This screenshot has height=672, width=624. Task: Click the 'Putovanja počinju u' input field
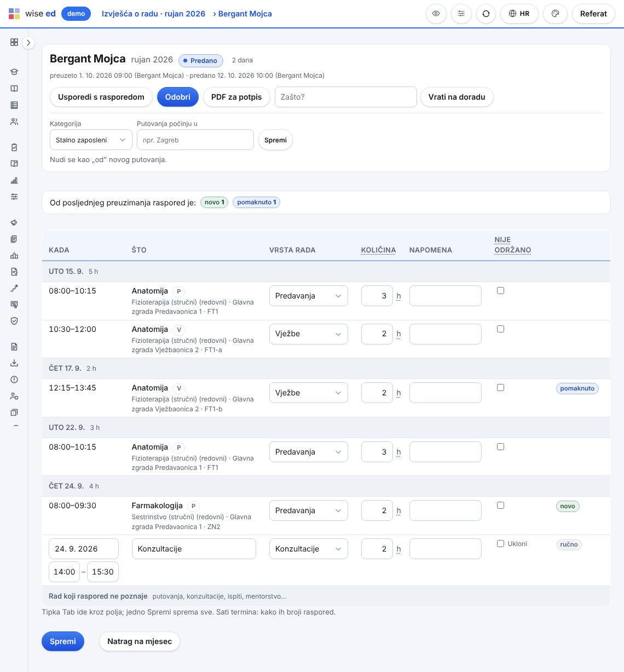(x=195, y=140)
